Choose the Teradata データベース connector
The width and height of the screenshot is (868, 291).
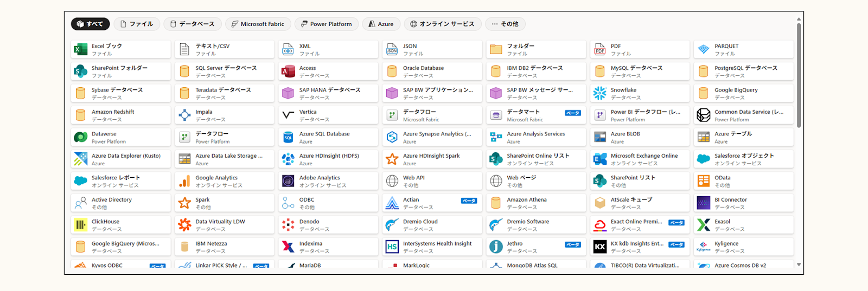coord(225,93)
